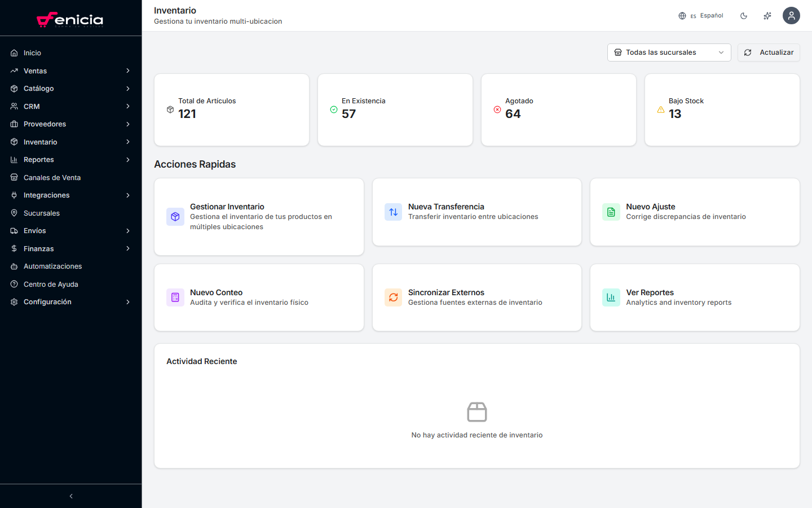This screenshot has width=812, height=508.
Task: Click the Fenicia logo in sidebar
Action: [70, 19]
